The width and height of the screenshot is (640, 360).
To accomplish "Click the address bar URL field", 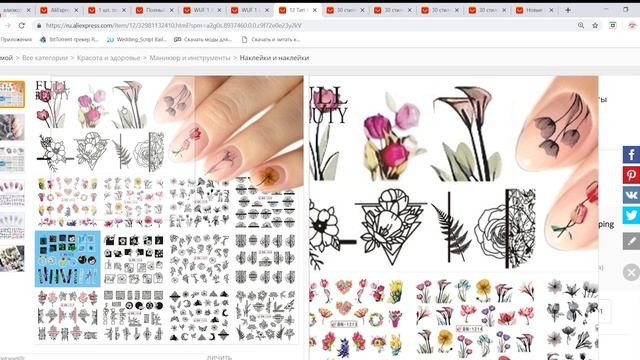I will point(302,25).
